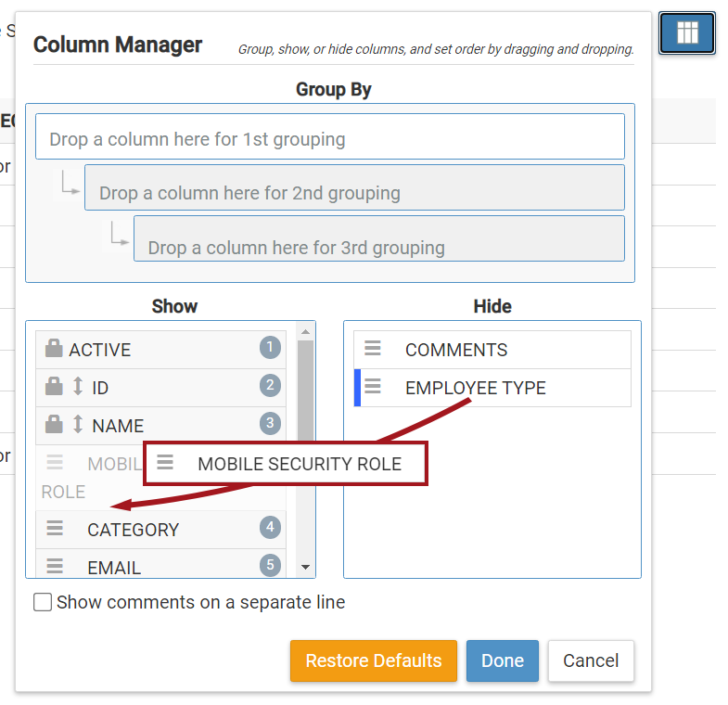Screen dimensions: 728x705
Task: Click the 3rd grouping drop area
Action: pos(379,238)
